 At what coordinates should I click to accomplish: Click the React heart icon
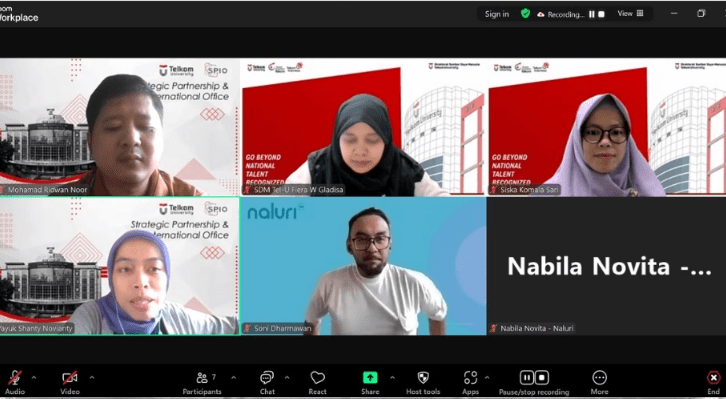(x=317, y=378)
